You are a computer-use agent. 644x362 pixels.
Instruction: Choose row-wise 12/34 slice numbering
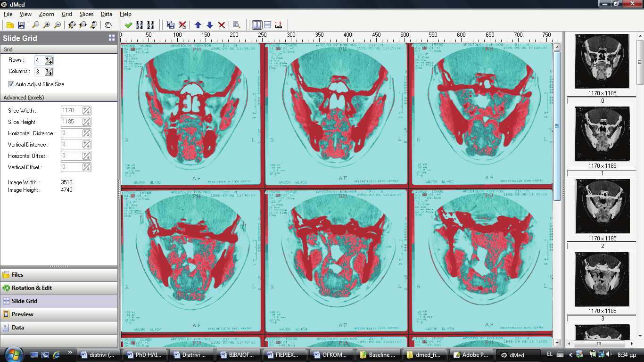click(x=140, y=25)
